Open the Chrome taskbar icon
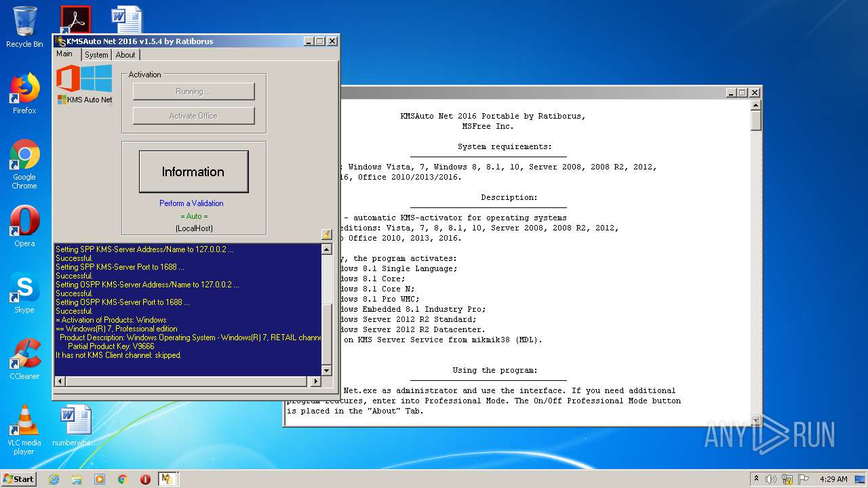This screenshot has width=868, height=488. coord(123,479)
